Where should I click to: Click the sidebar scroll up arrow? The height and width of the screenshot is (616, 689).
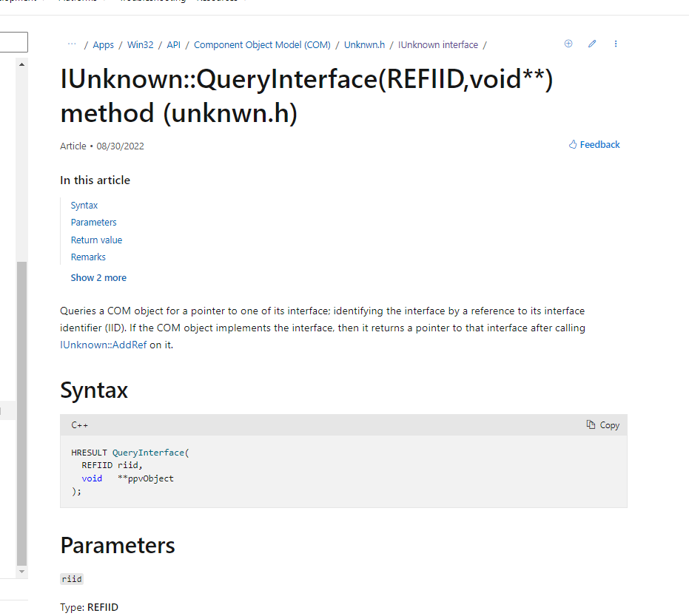click(21, 64)
